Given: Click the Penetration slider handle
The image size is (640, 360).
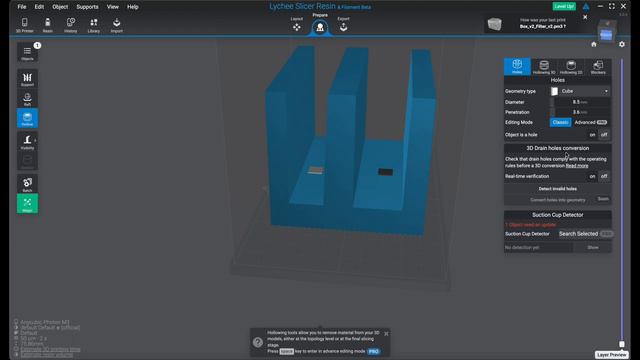Looking at the screenshot, I should pos(552,112).
